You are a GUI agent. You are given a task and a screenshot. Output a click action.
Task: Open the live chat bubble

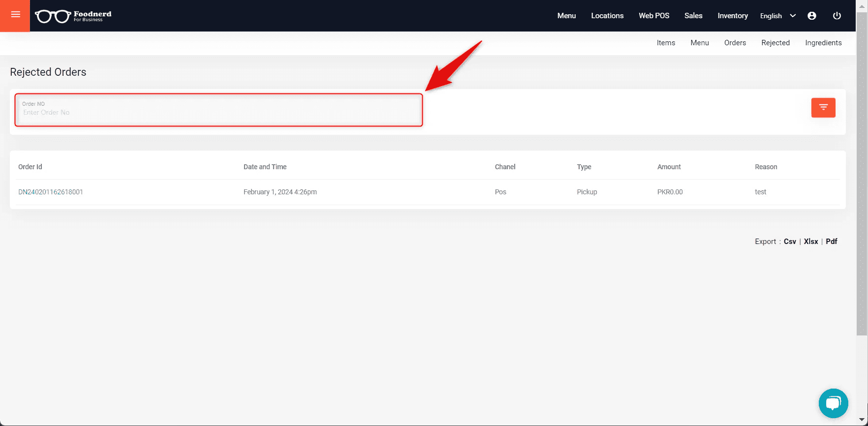click(833, 403)
